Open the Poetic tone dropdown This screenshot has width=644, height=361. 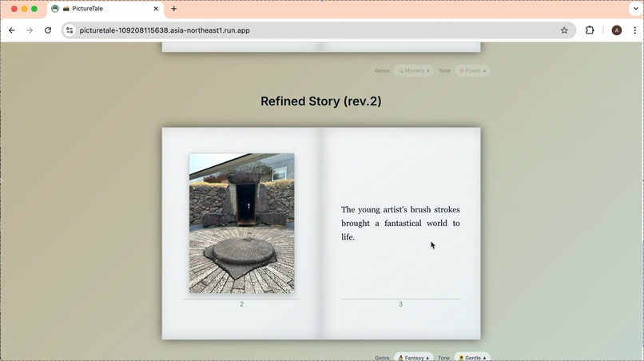coord(472,70)
